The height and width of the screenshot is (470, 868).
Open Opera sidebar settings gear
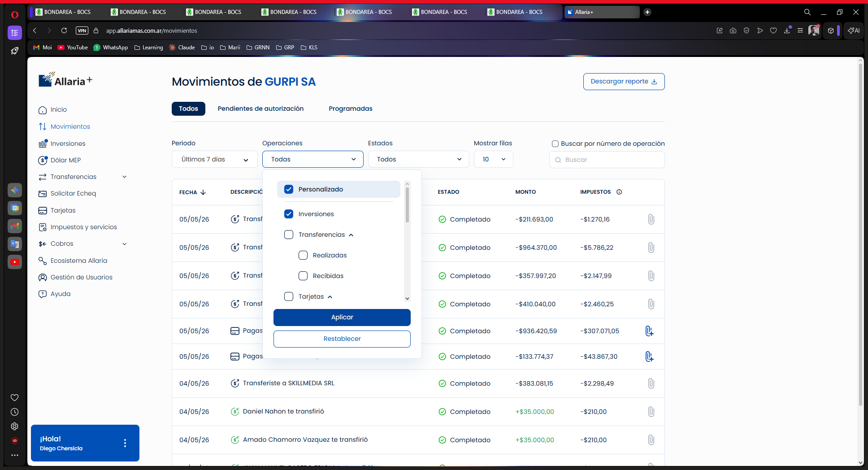point(15,426)
